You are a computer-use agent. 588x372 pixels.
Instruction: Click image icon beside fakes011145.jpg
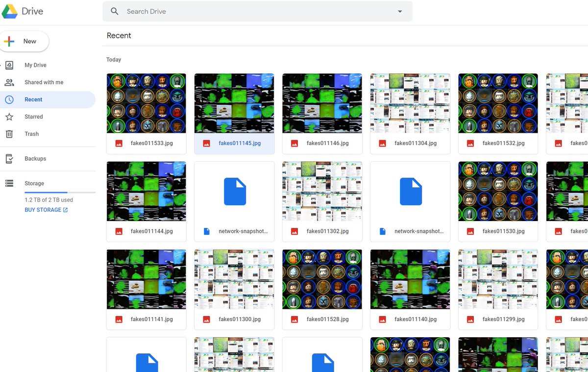click(x=206, y=144)
